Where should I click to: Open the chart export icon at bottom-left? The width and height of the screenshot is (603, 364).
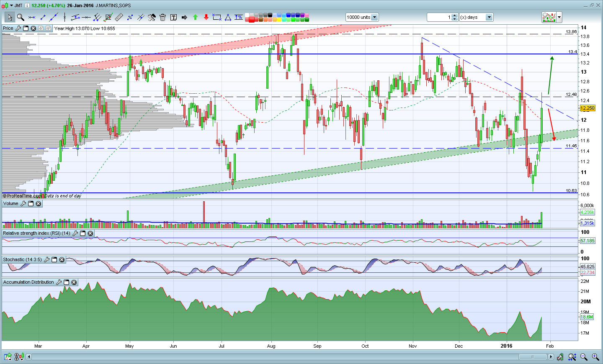(8, 357)
